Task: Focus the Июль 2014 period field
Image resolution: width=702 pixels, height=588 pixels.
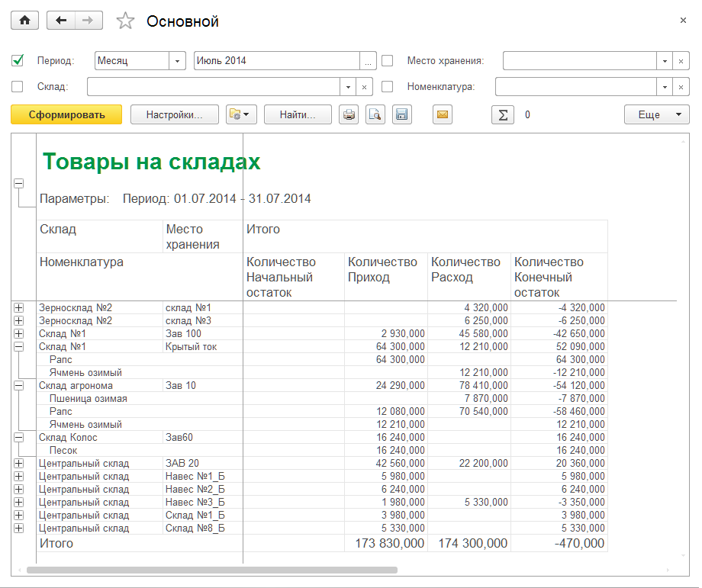Action: [277, 61]
